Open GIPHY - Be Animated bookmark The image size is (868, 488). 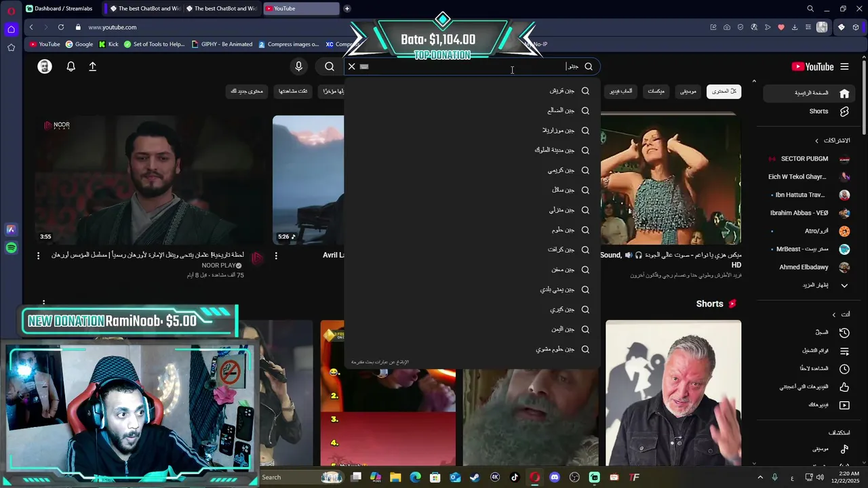222,44
